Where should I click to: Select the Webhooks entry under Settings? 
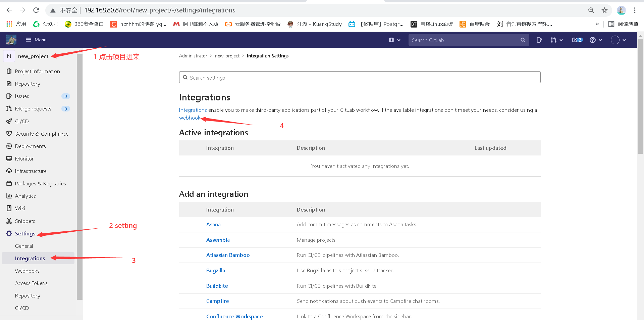click(x=27, y=271)
